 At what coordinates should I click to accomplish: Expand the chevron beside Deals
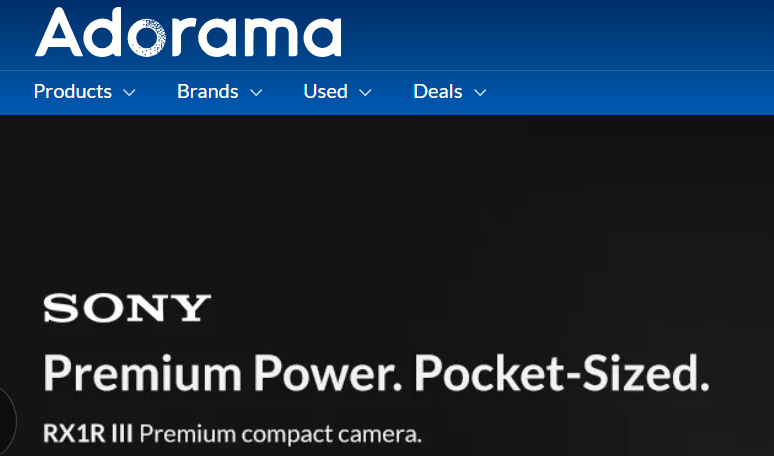480,92
